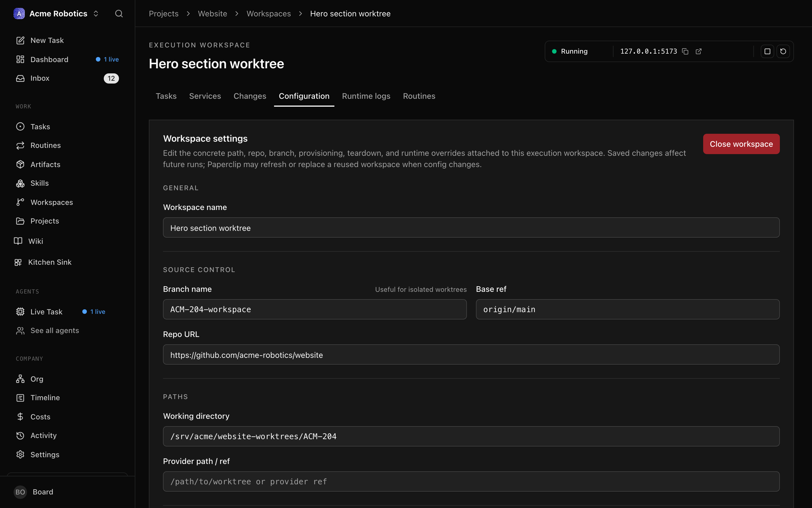This screenshot has height=508, width=812.
Task: Click into the Workspace name field
Action: [x=471, y=227]
